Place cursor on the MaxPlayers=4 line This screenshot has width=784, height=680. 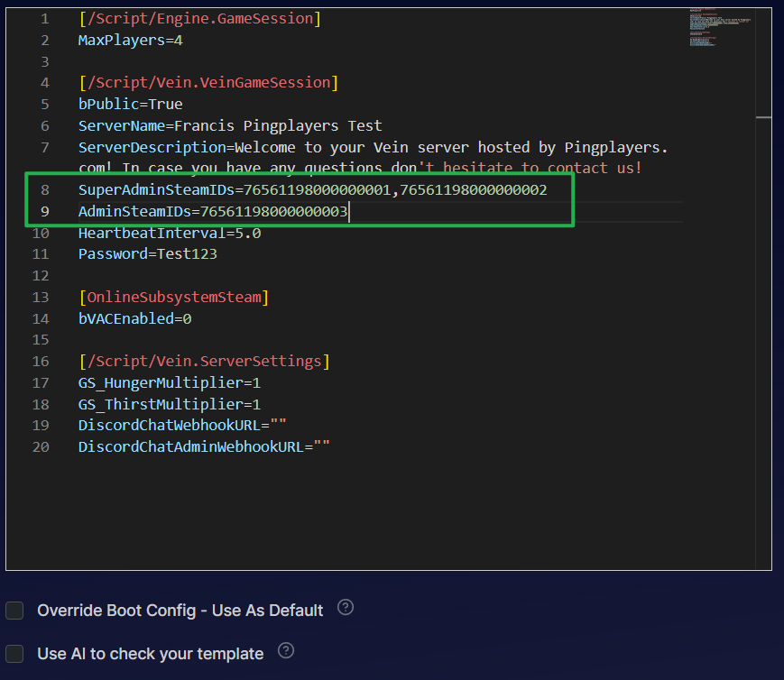130,40
